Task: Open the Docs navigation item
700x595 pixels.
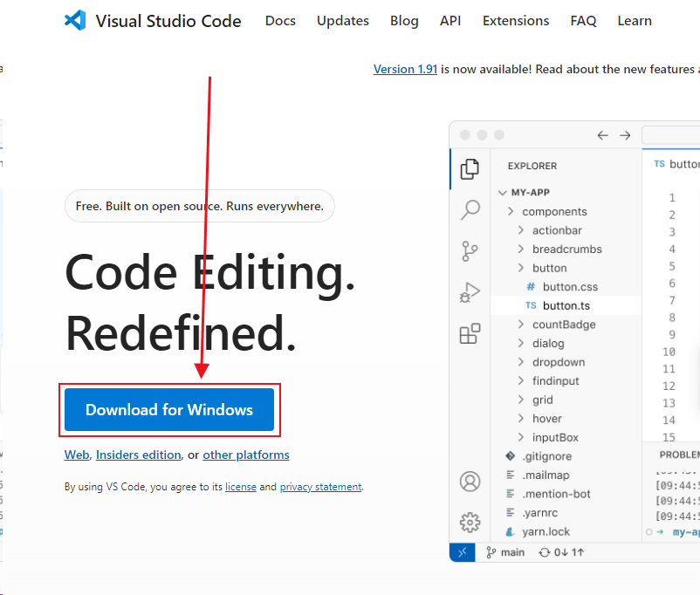Action: point(280,21)
